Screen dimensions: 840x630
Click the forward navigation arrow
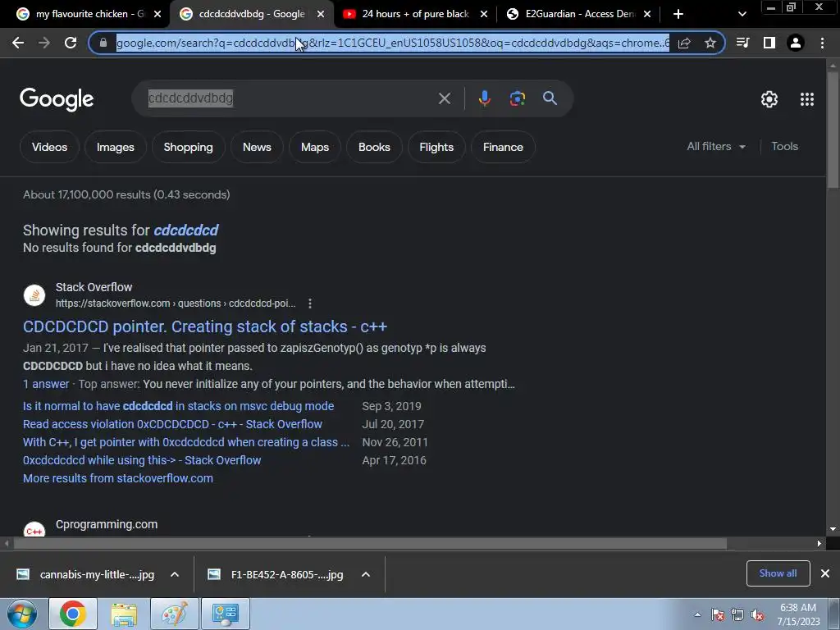coord(44,43)
